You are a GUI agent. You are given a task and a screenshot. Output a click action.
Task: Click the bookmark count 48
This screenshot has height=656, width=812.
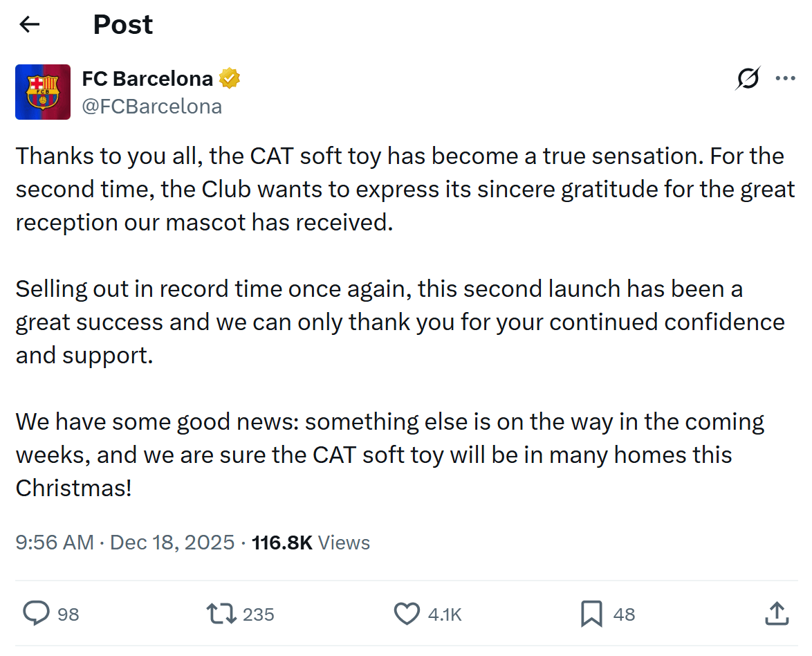[624, 614]
